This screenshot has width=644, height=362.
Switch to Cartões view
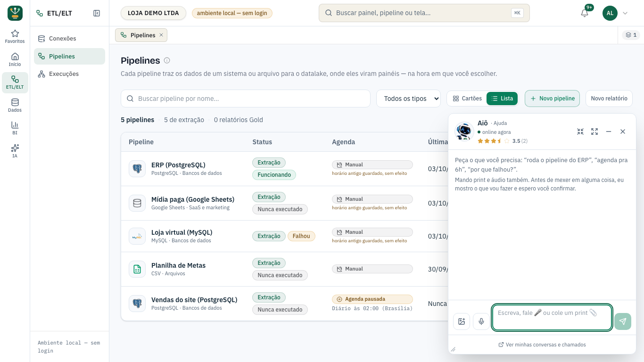tap(467, 99)
